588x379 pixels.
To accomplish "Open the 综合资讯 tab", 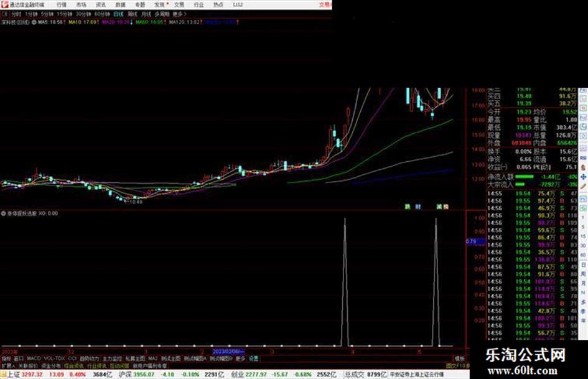I will [74, 365].
